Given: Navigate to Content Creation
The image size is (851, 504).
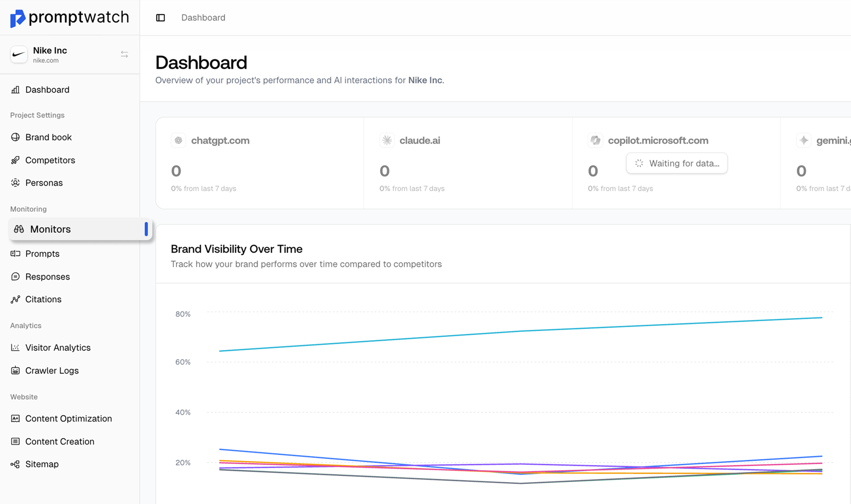Looking at the screenshot, I should (x=59, y=441).
